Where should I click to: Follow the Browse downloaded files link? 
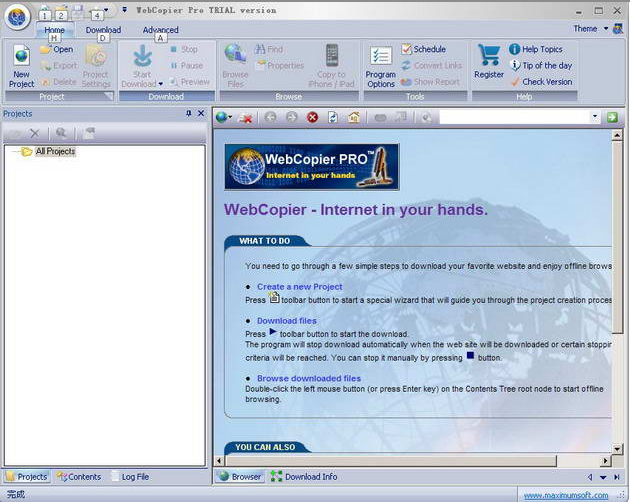click(309, 378)
